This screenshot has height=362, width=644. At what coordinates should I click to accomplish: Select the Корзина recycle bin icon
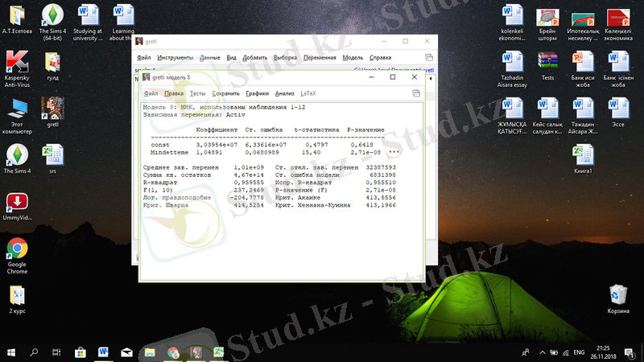(617, 298)
